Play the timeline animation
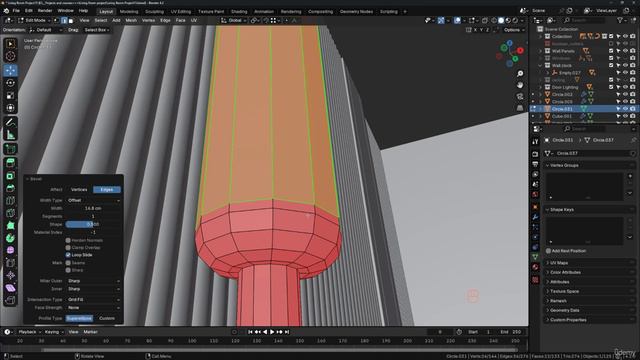The image size is (640, 360). pos(272,332)
